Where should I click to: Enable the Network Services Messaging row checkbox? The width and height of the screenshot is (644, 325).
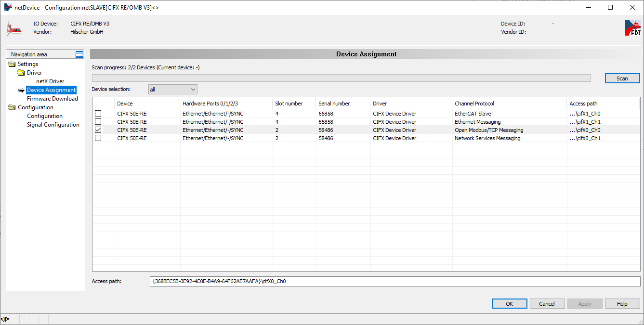coord(98,138)
